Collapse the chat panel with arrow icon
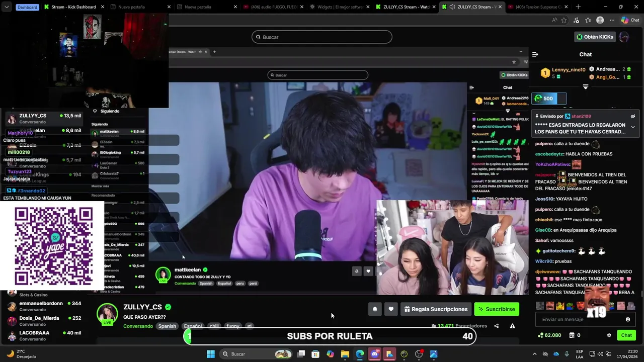This screenshot has height=362, width=644. [535, 54]
